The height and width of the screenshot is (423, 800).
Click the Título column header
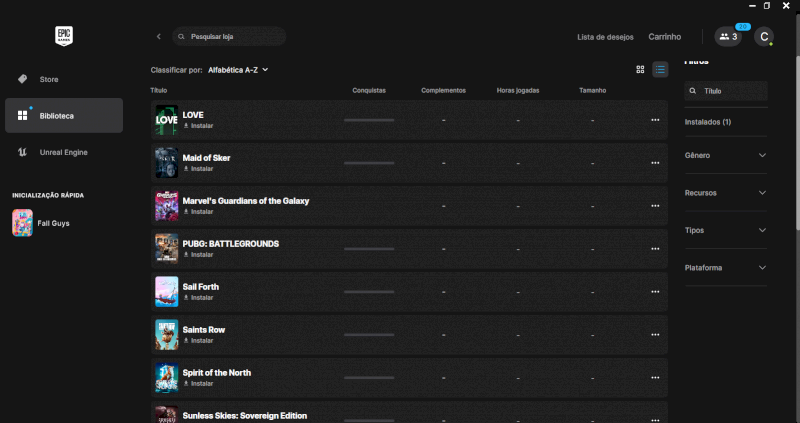(x=159, y=90)
